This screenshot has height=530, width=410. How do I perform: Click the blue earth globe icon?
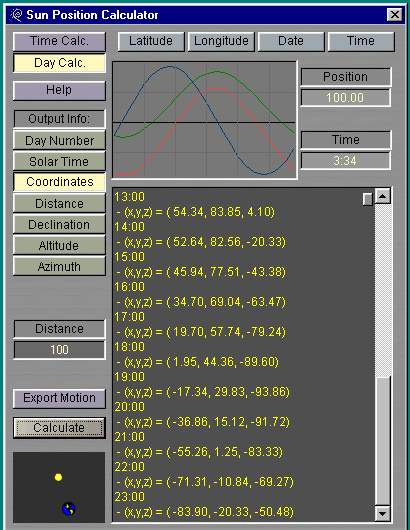point(69,509)
